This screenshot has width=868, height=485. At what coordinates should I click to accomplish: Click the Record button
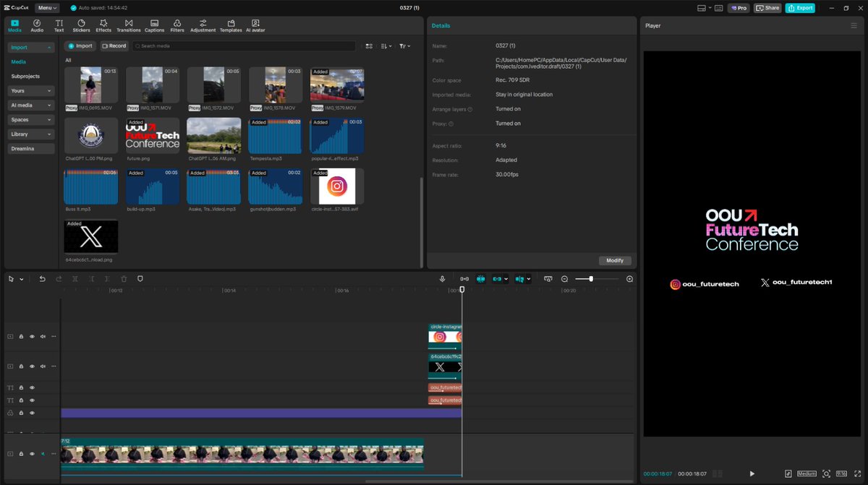click(x=114, y=46)
